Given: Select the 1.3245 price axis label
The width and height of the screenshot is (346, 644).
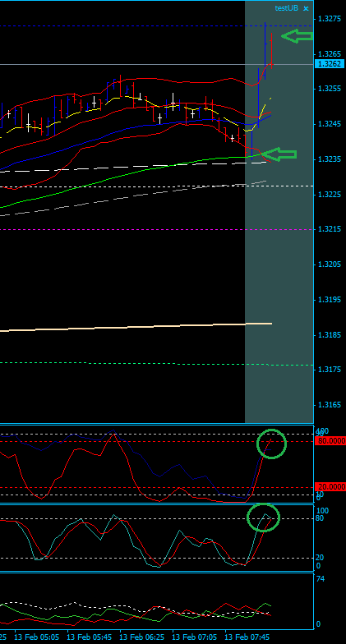Looking at the screenshot, I should point(329,123).
